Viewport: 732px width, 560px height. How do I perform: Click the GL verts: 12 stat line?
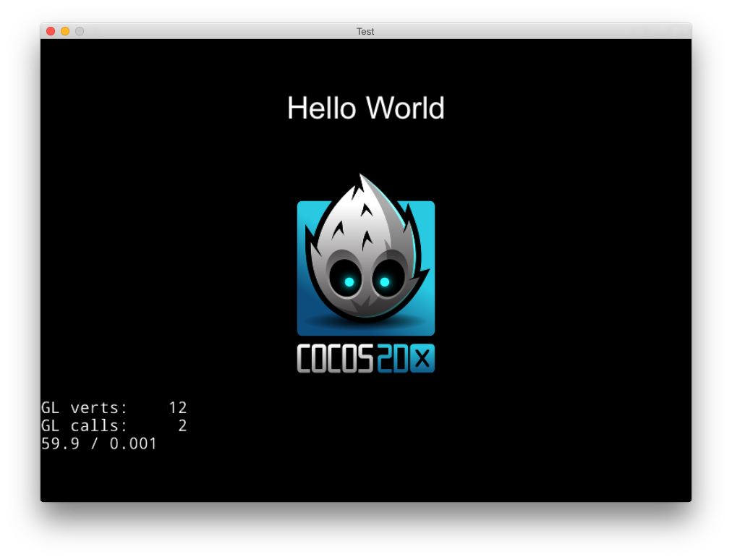(x=114, y=408)
